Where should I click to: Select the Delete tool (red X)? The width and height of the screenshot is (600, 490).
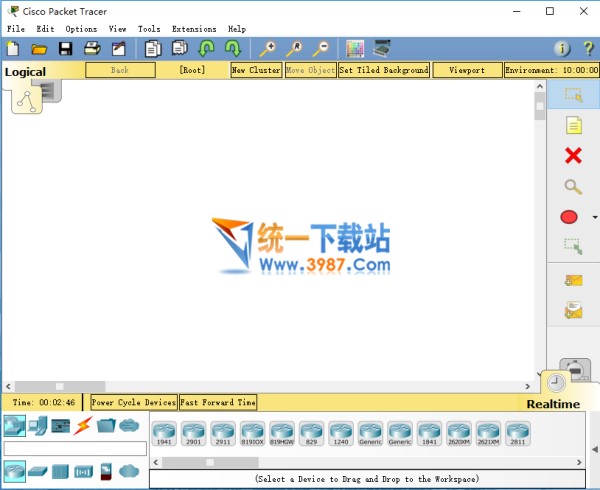click(573, 155)
